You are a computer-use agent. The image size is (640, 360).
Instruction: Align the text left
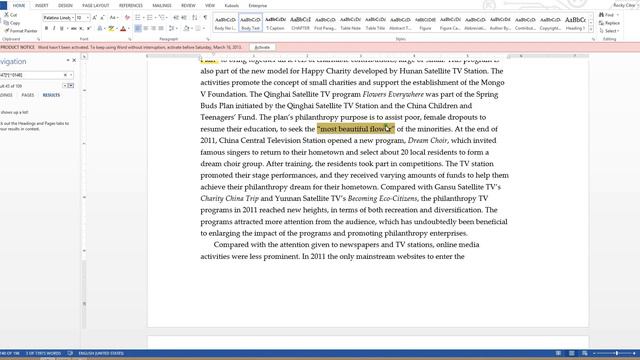[x=138, y=29]
